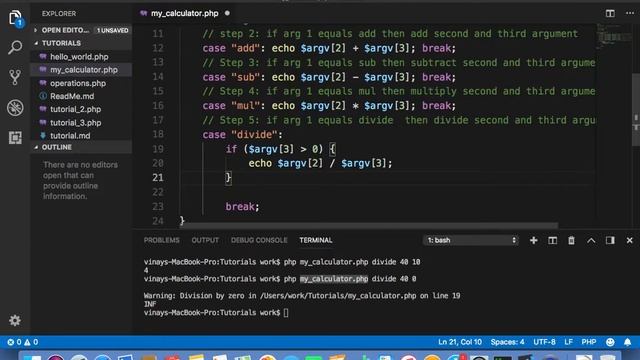The image size is (640, 360).
Task: Click the unsaved dot on my_calculator.php tab
Action: pos(227,13)
